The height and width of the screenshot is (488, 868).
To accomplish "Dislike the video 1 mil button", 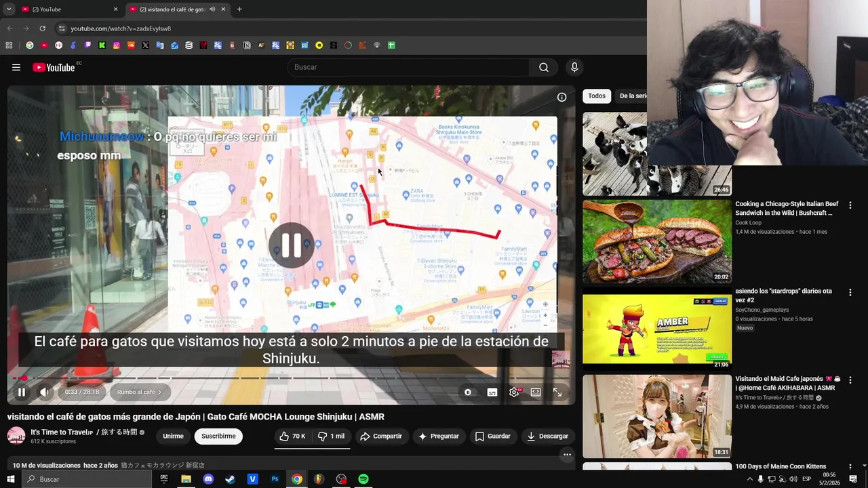I will [x=331, y=436].
